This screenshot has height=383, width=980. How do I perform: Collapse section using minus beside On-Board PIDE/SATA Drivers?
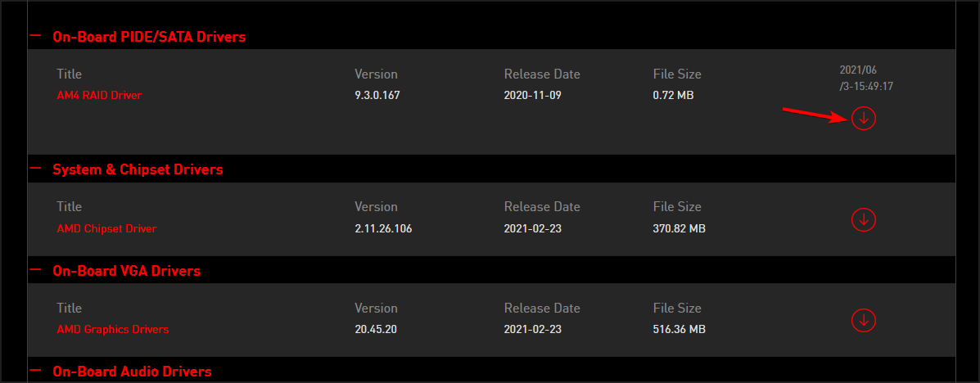tap(35, 36)
